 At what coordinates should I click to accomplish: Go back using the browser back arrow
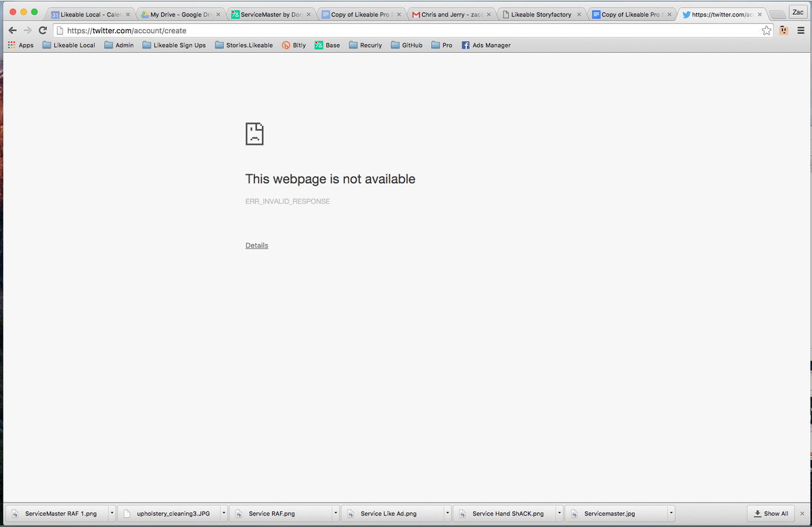click(x=12, y=30)
